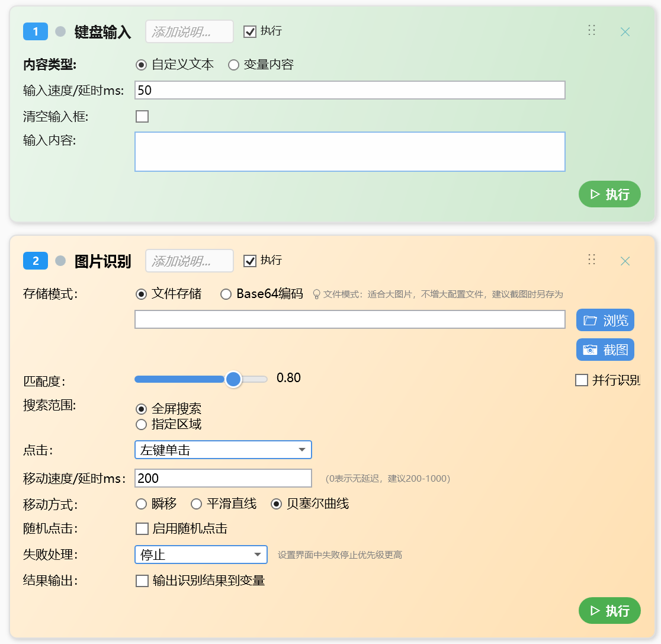Remove step 1 键盘输入 with its X icon

pyautogui.click(x=625, y=31)
